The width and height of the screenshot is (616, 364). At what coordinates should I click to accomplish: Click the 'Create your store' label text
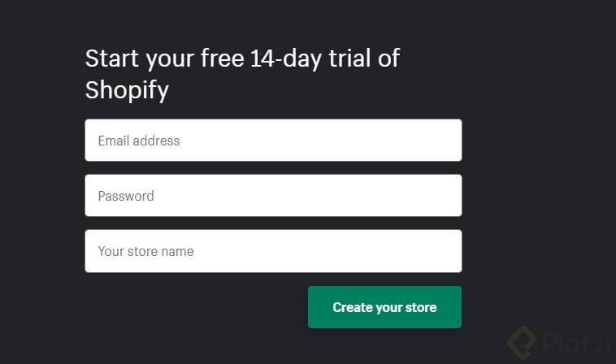point(384,307)
